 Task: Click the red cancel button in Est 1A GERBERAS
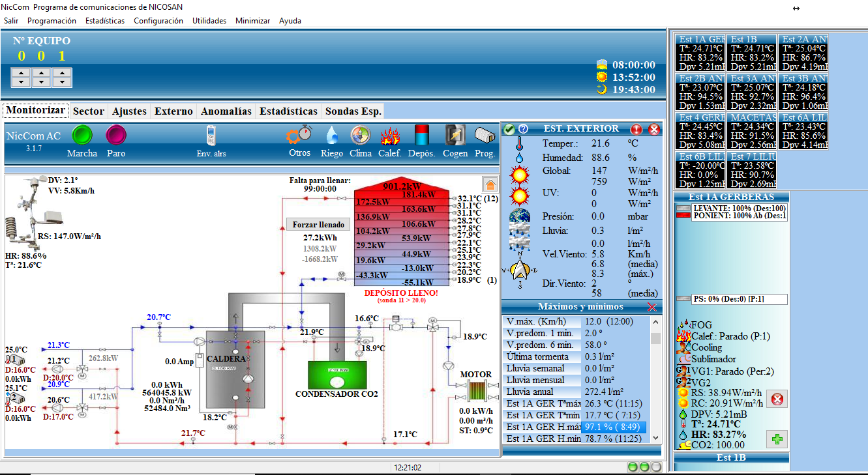(x=777, y=399)
